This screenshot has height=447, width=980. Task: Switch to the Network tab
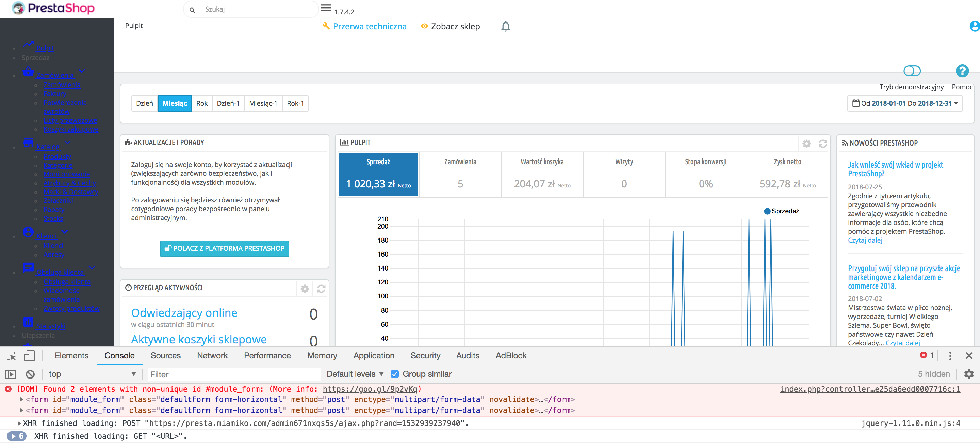(212, 356)
